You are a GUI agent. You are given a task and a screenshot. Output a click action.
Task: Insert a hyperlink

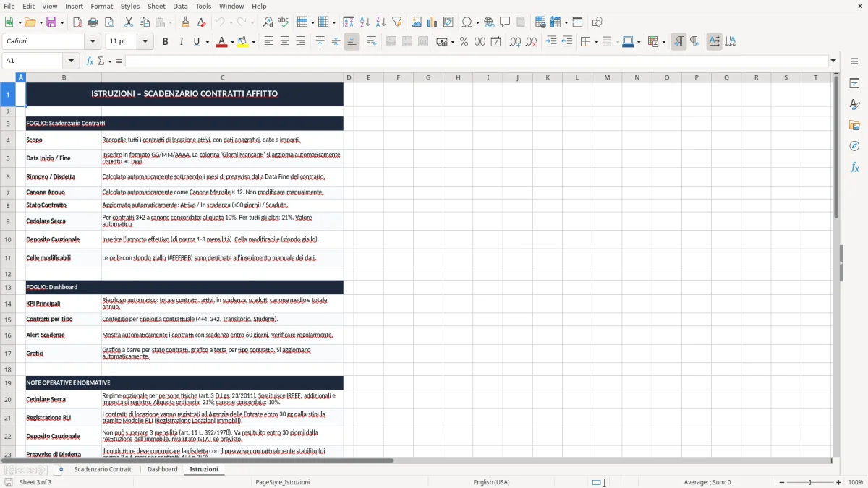[x=489, y=22]
